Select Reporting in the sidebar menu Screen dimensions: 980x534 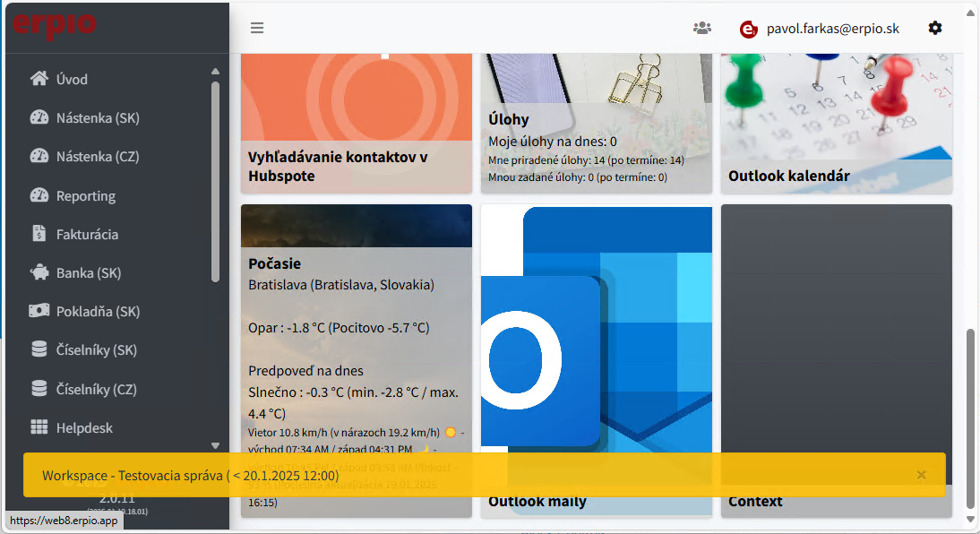coord(85,195)
